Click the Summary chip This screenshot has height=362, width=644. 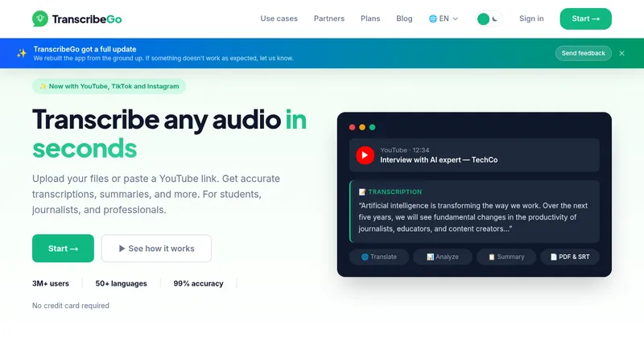tap(506, 257)
